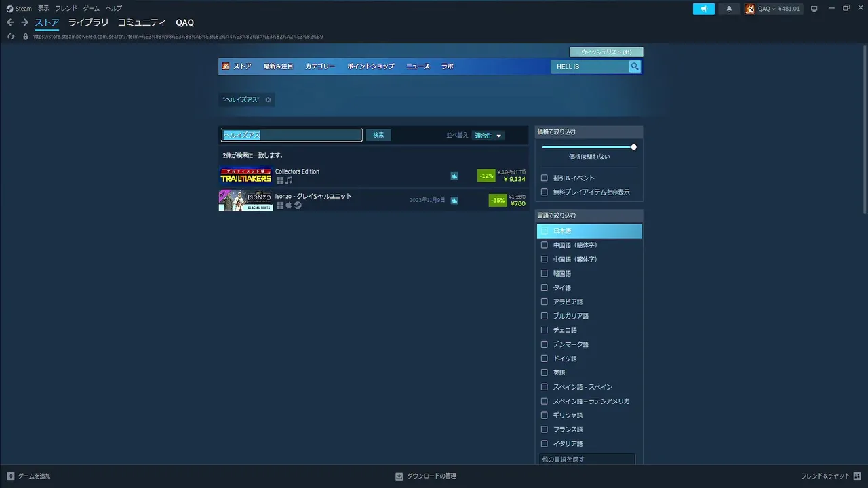This screenshot has height=488, width=868.
Task: Switch to the コミュニティ tab
Action: [142, 22]
